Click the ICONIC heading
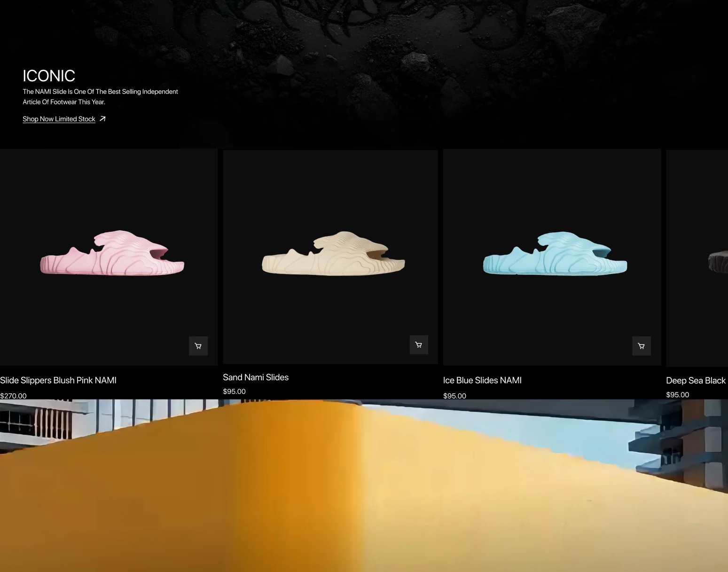 (49, 76)
